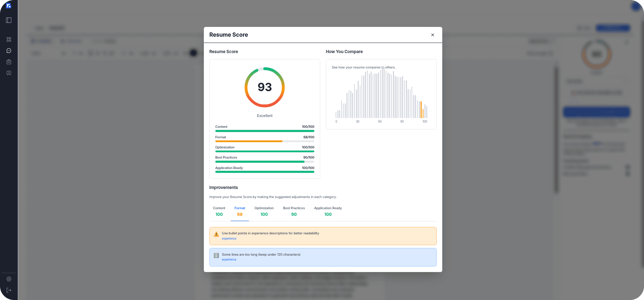Click the highlighted orange bar in comparison chart
This screenshot has height=300, width=644.
pos(421,110)
